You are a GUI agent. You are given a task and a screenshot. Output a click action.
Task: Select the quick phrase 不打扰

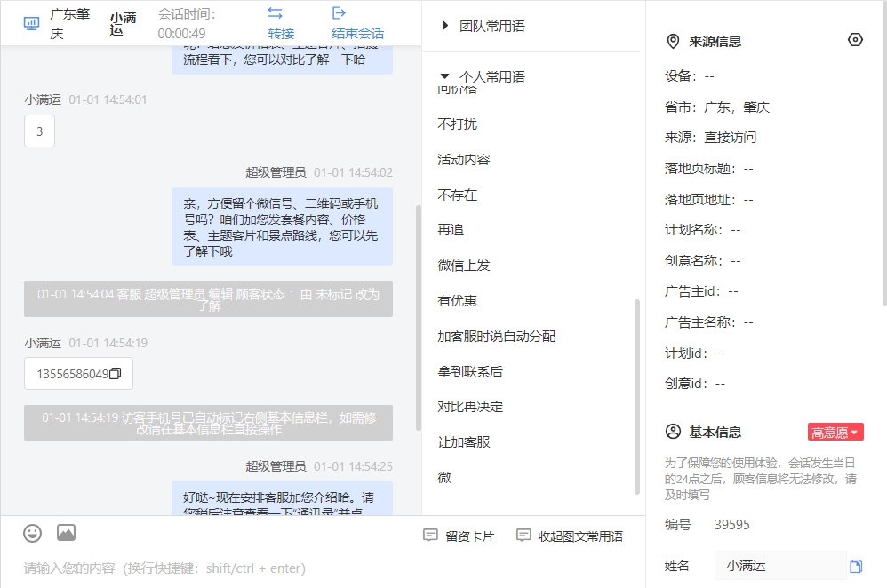(457, 123)
